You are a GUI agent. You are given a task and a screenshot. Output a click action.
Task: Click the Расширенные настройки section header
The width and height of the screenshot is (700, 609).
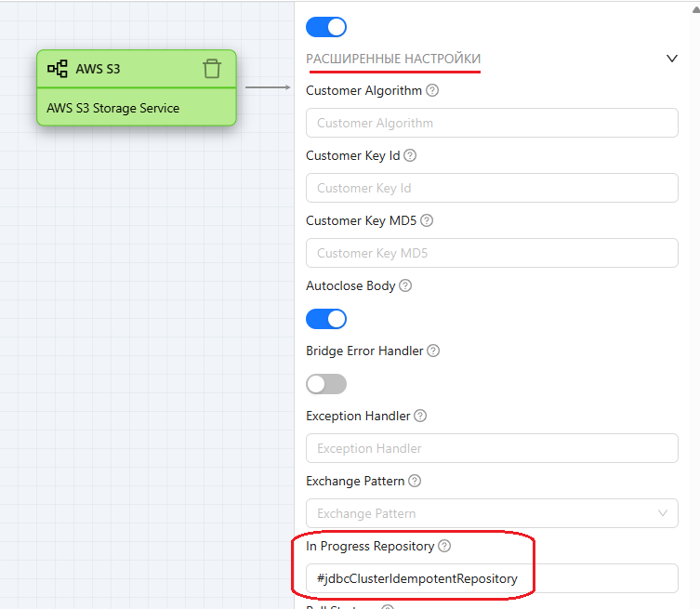[393, 60]
